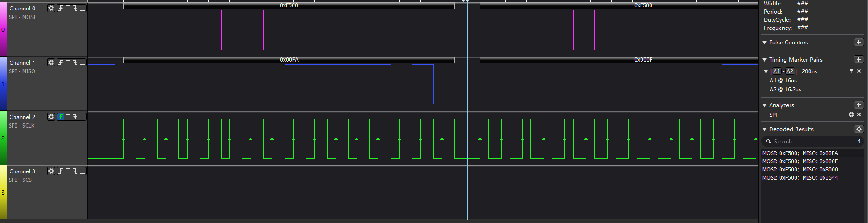Set rising edge trigger on Channel 1
868x223 pixels.
pos(61,62)
